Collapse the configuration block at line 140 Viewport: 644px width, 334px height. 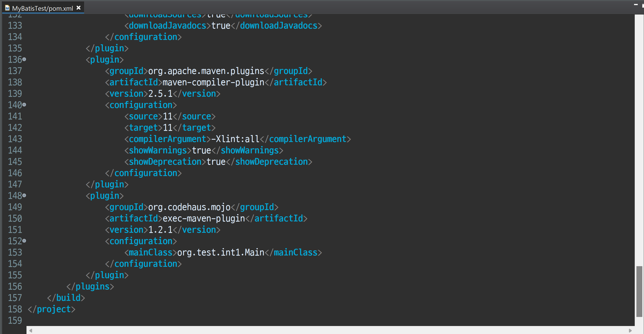pyautogui.click(x=24, y=105)
